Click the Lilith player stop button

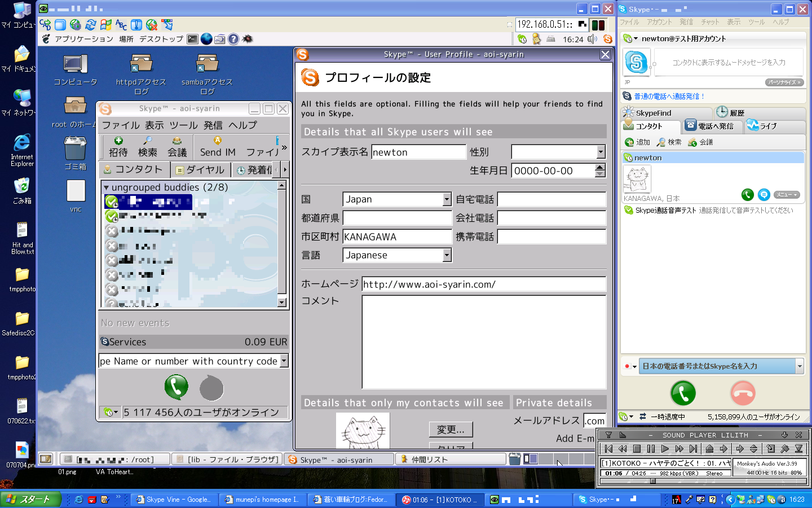[x=637, y=449]
